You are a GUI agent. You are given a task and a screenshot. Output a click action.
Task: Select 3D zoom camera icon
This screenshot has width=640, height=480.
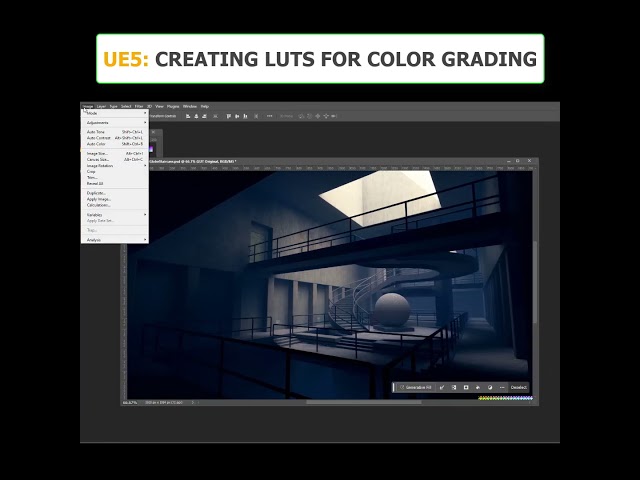333,116
